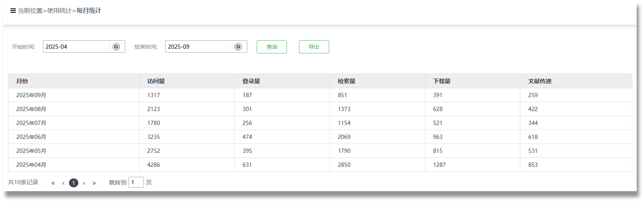The height and width of the screenshot is (202, 644).
Task: Click the 共10条记录 record count
Action: [23, 182]
